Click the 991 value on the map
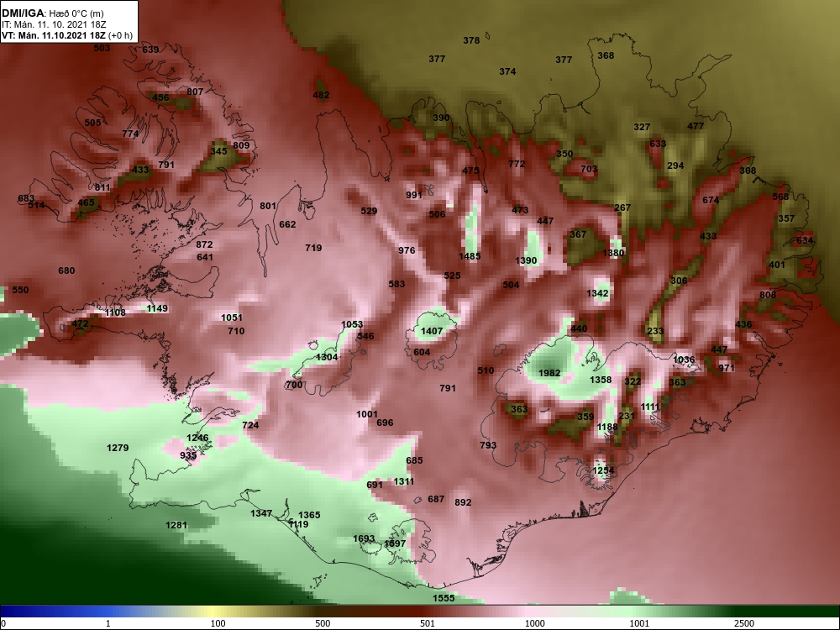Viewport: 840px width, 630px height. tap(414, 195)
